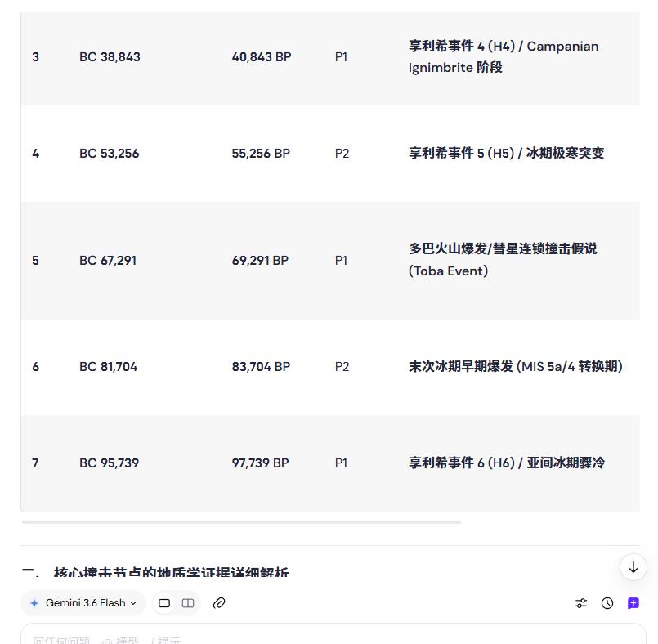Click the chevron next to Gemini 3.6 Flash
The height and width of the screenshot is (644, 658).
point(133,603)
